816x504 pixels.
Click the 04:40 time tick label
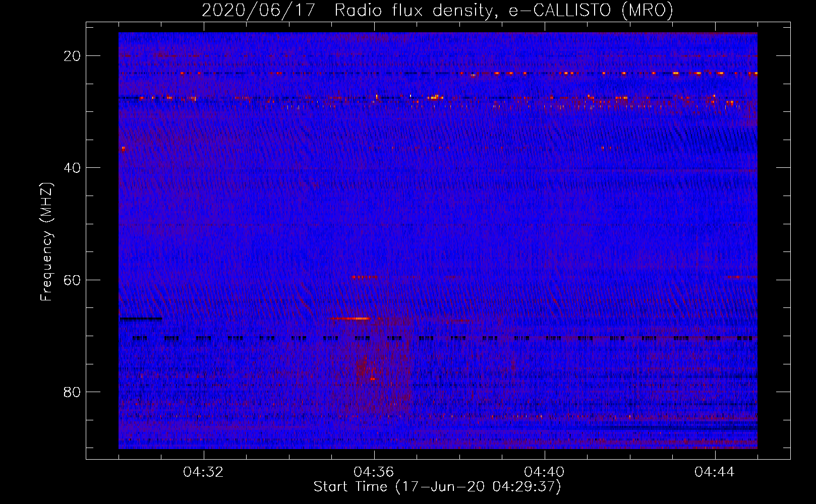(545, 472)
